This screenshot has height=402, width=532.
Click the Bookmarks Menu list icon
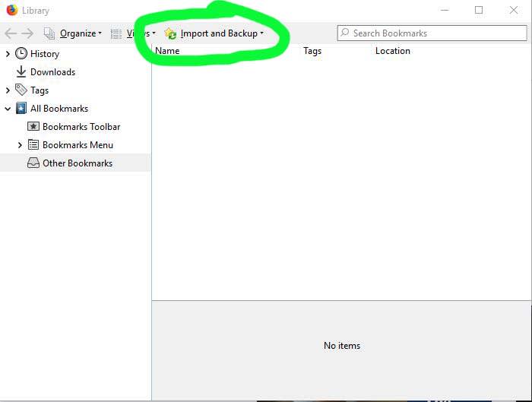point(33,145)
